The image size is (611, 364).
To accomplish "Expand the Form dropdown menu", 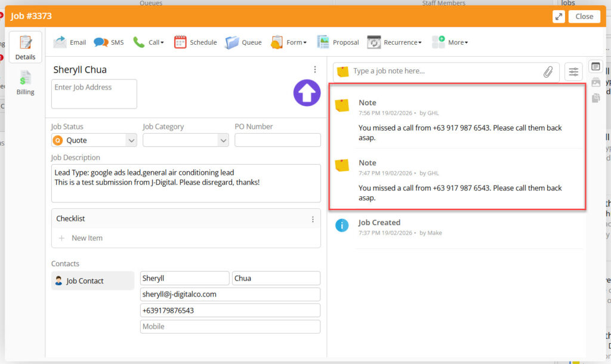I will coord(289,42).
